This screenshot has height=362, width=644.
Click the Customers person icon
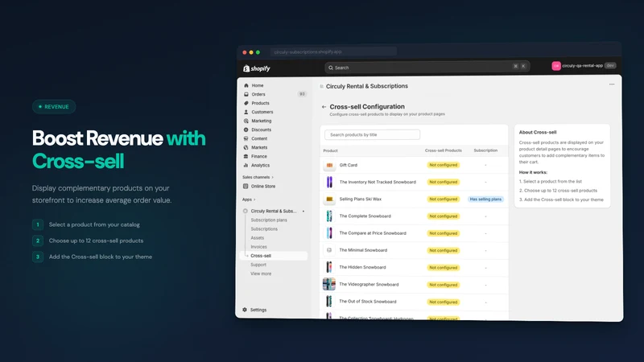[246, 112]
